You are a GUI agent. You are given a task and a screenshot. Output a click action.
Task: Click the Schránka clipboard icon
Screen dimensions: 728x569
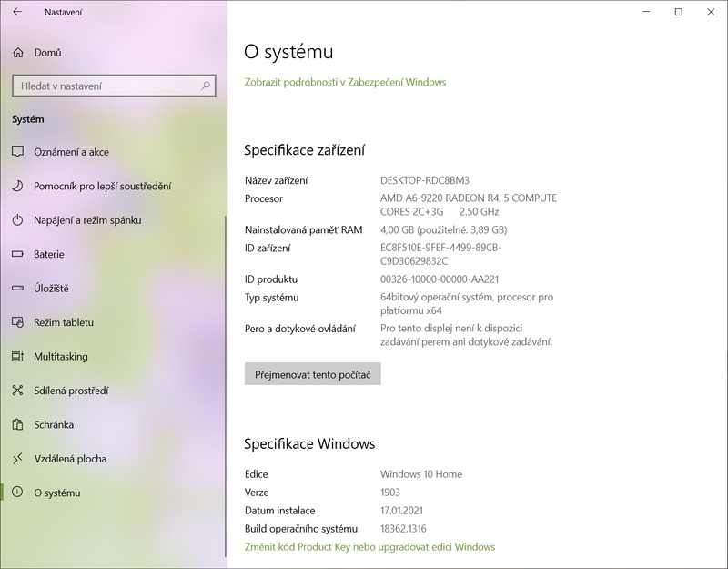(17, 424)
